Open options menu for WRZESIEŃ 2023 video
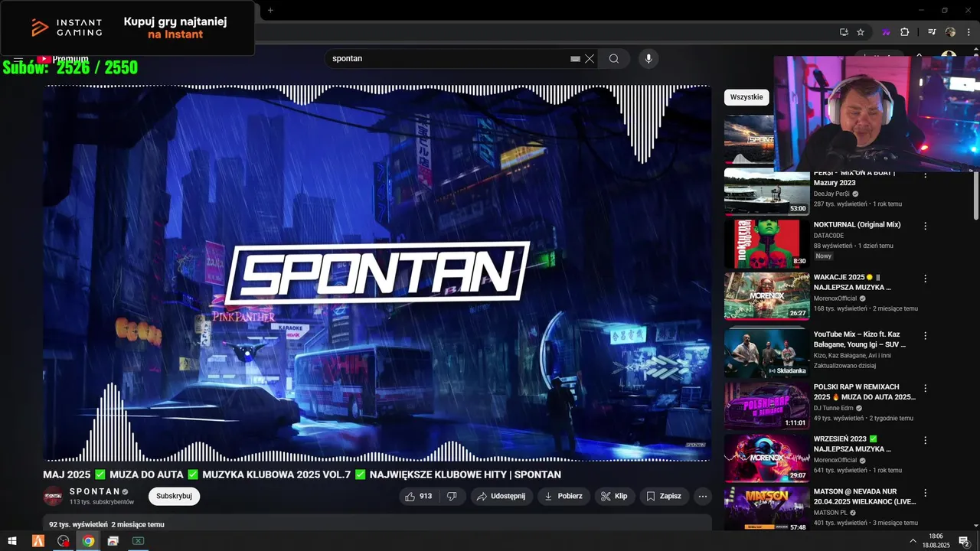The height and width of the screenshot is (551, 980). coord(925,440)
